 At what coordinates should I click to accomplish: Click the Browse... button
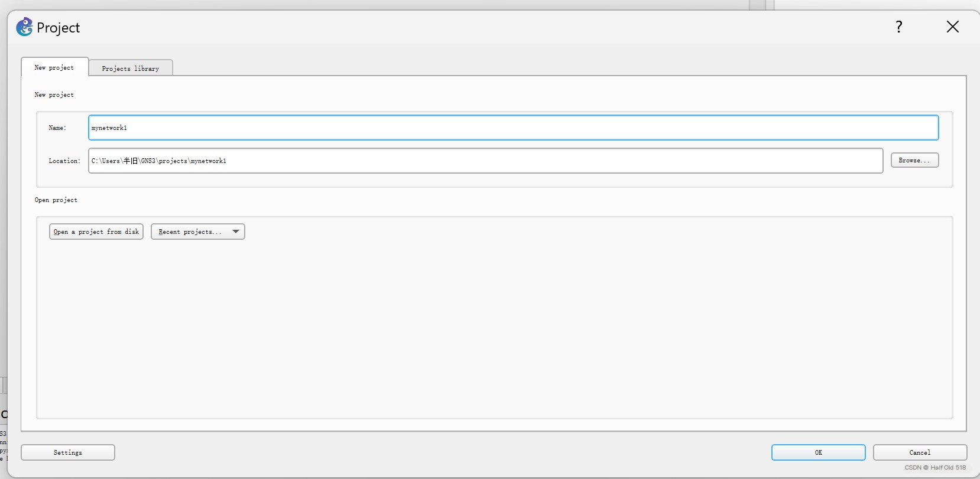tap(914, 160)
